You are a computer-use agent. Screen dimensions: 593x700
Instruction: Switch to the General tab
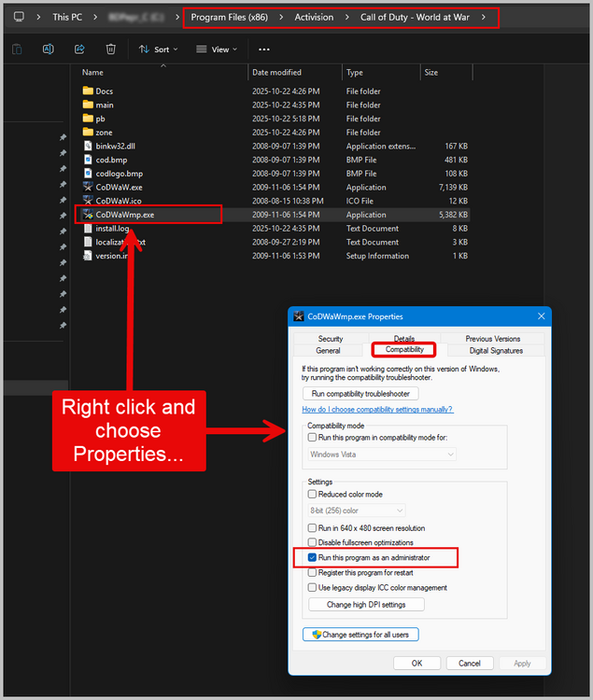pos(328,351)
